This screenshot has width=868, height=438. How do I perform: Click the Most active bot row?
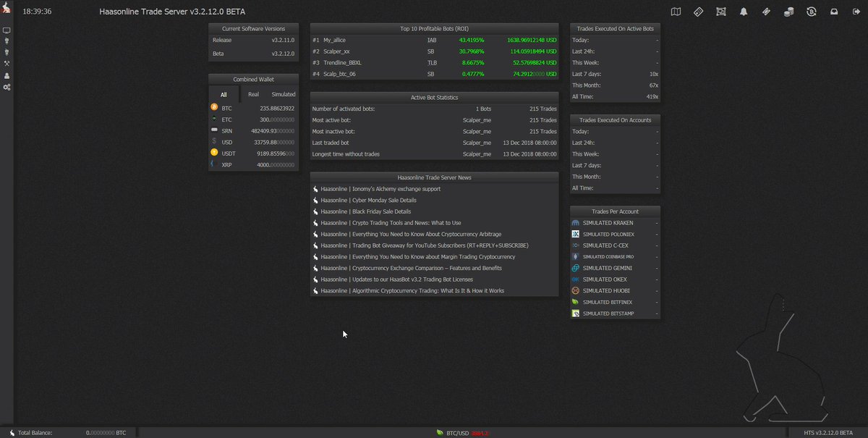click(x=434, y=120)
